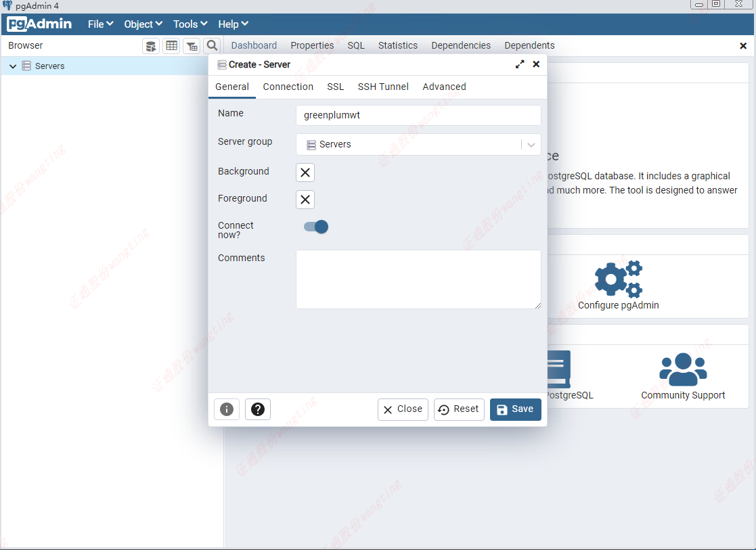Switch to the General tab
The width and height of the screenshot is (756, 550).
[x=232, y=87]
